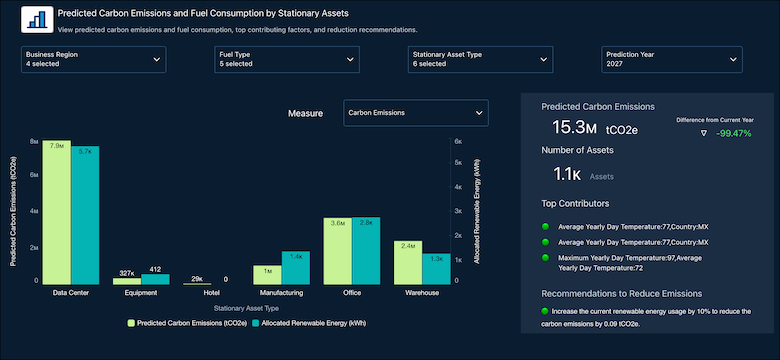
Task: Click the 15.3M predicted emissions value
Action: (574, 128)
